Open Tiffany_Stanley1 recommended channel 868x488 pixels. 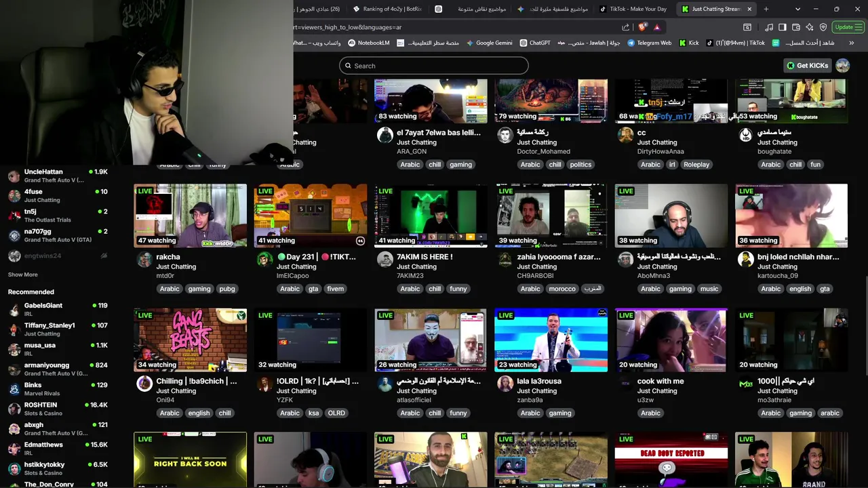coord(58,329)
